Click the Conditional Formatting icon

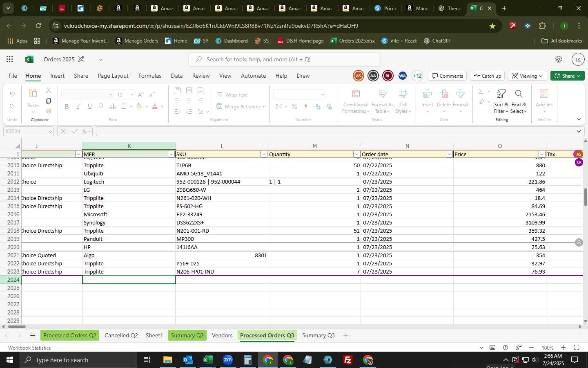356,94
